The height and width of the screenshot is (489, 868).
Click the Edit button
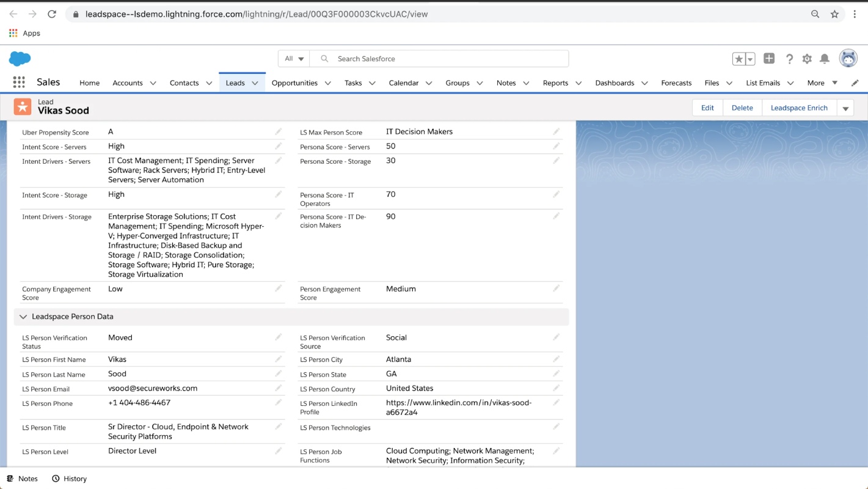point(707,108)
